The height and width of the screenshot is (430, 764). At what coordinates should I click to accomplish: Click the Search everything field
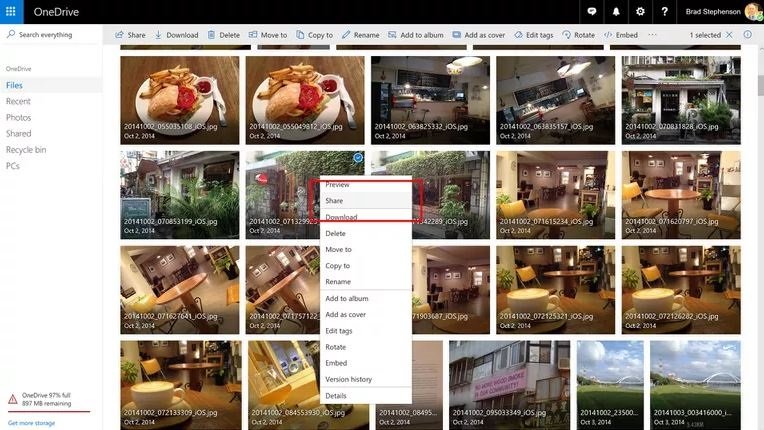click(50, 34)
